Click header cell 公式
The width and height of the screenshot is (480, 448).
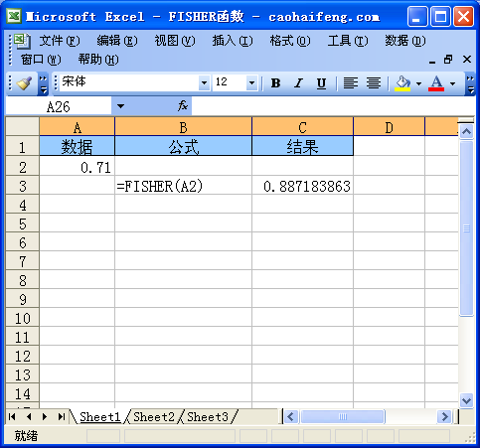pos(183,146)
